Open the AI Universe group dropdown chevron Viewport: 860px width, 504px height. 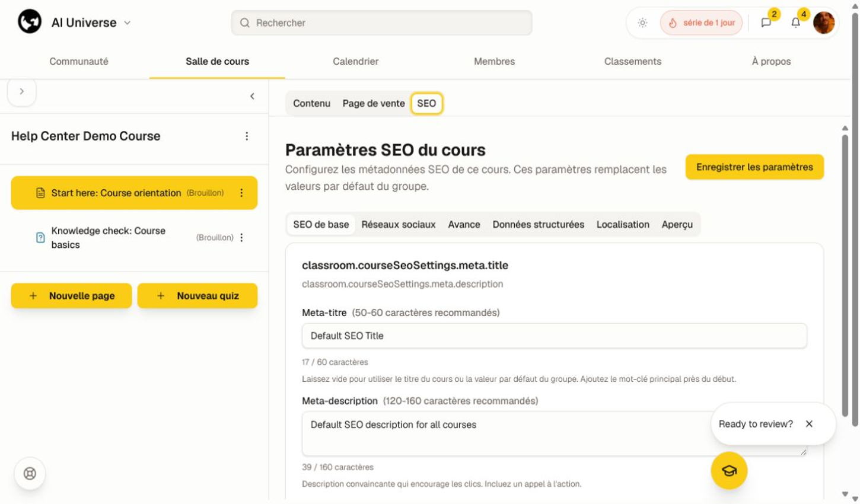tap(127, 23)
